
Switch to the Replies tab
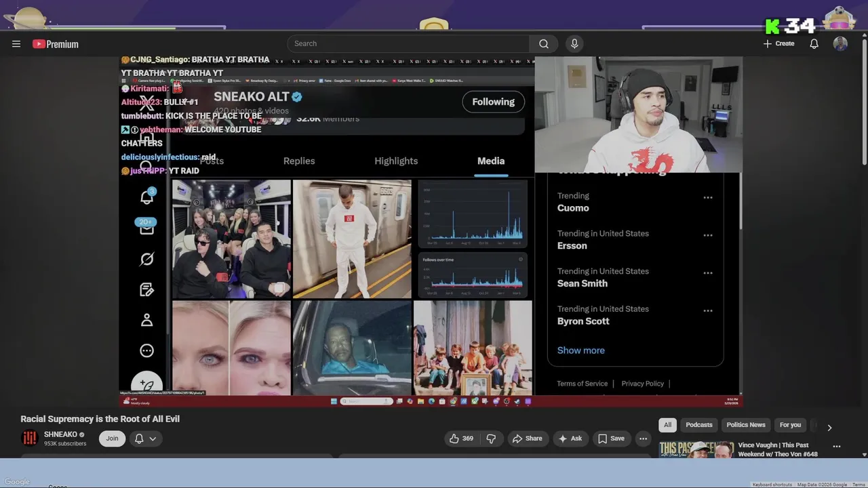pyautogui.click(x=299, y=161)
